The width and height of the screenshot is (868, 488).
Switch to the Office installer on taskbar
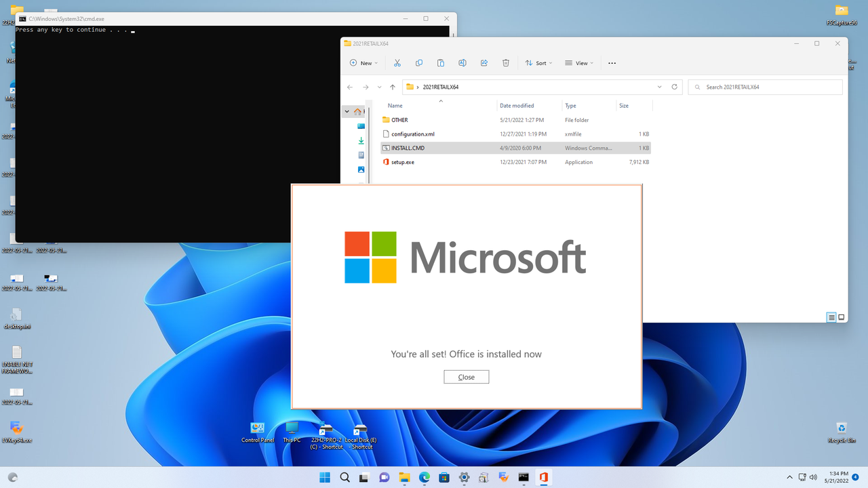[x=543, y=477]
